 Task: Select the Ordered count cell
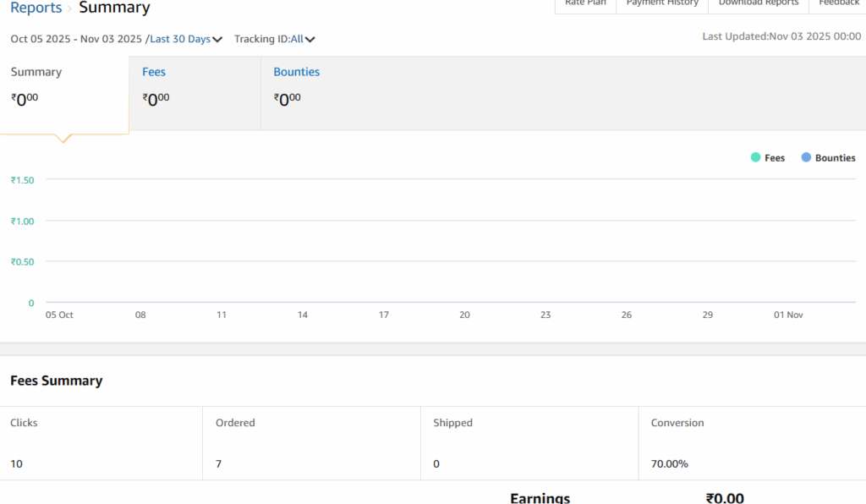point(219,463)
